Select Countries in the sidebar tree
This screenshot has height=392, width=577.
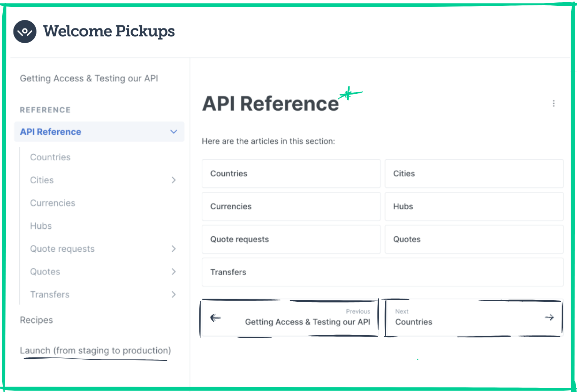[x=50, y=157]
